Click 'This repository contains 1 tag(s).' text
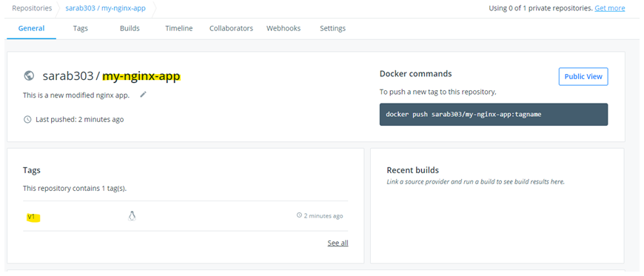The height and width of the screenshot is (276, 644). 75,189
